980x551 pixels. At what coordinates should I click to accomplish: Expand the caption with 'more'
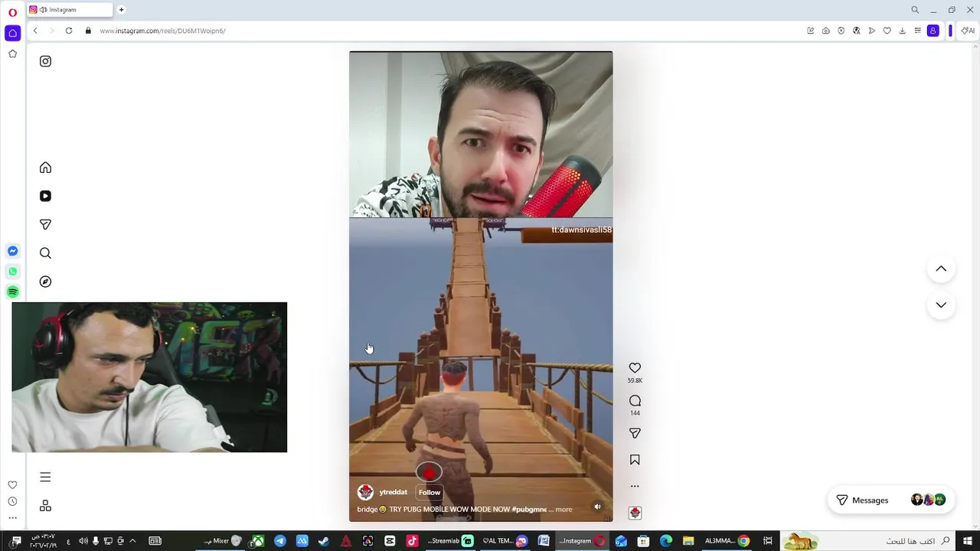pyautogui.click(x=563, y=510)
